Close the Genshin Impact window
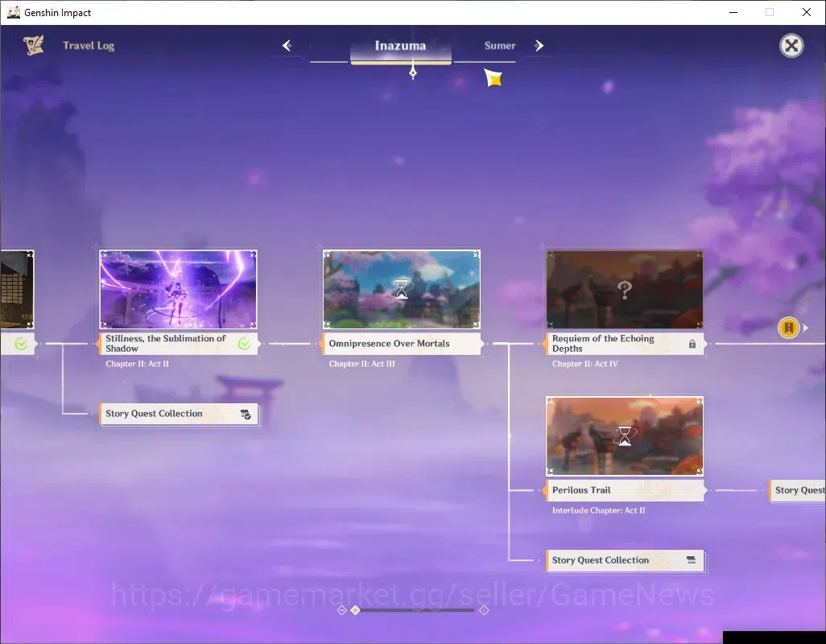This screenshot has width=826, height=644. (x=806, y=12)
